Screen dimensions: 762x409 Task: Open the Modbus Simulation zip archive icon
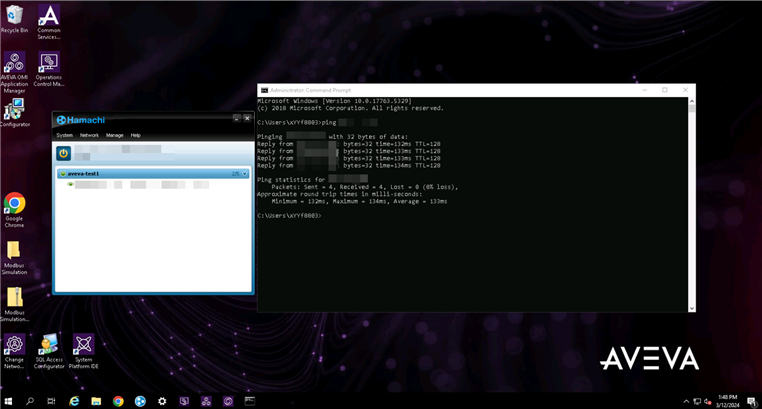pyautogui.click(x=14, y=304)
